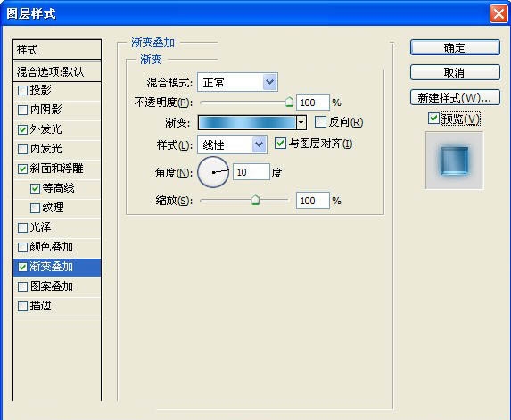511x420 pixels.
Task: Uncheck the 外发光 outer glow checkbox
Action: (22, 129)
